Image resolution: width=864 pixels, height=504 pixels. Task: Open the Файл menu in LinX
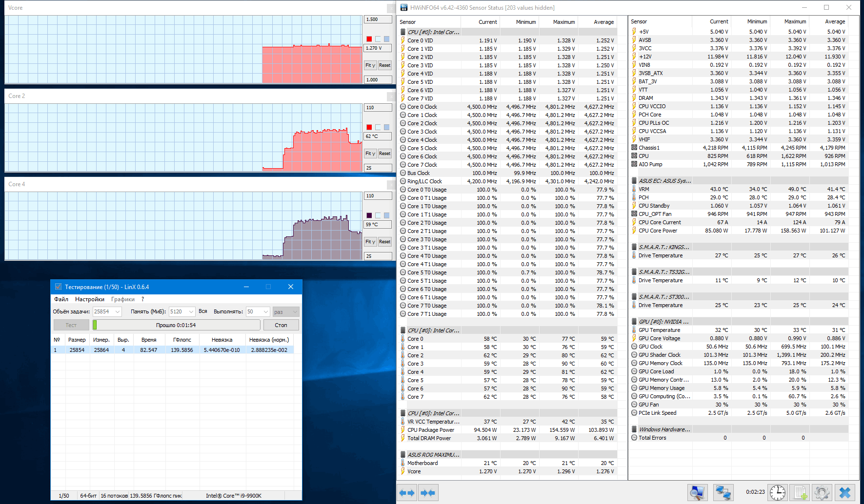point(61,299)
